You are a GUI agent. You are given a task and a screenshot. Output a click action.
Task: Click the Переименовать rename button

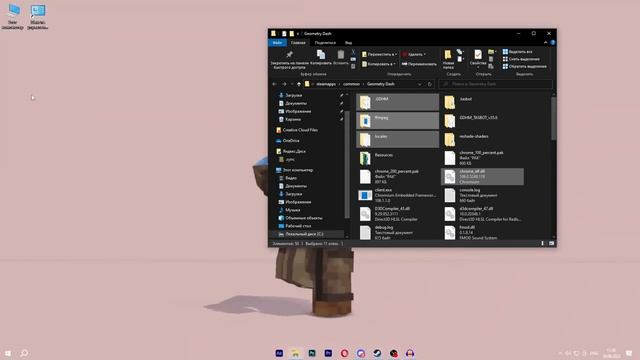(419, 64)
